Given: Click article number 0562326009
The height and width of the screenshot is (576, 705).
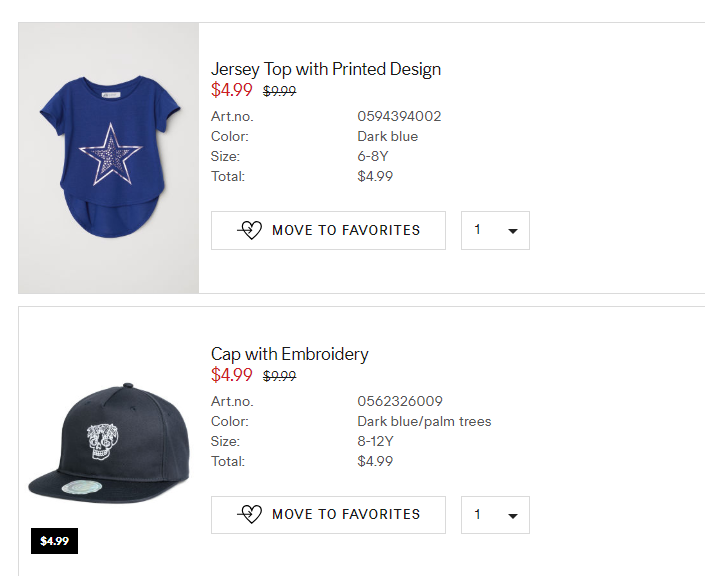Looking at the screenshot, I should pyautogui.click(x=399, y=401).
